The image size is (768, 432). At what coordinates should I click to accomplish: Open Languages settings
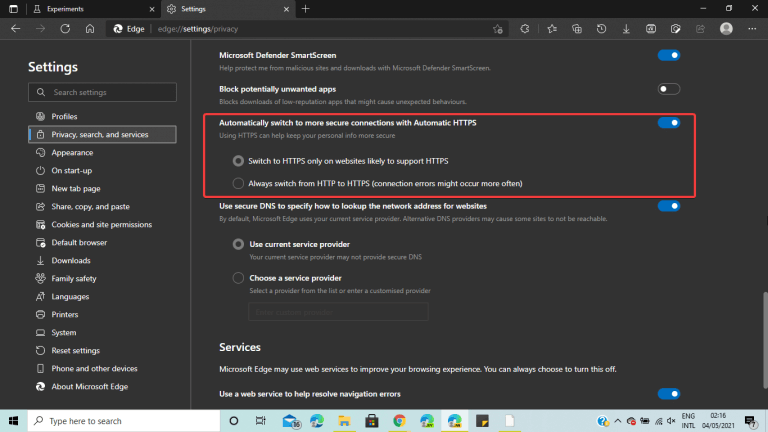(x=102, y=296)
